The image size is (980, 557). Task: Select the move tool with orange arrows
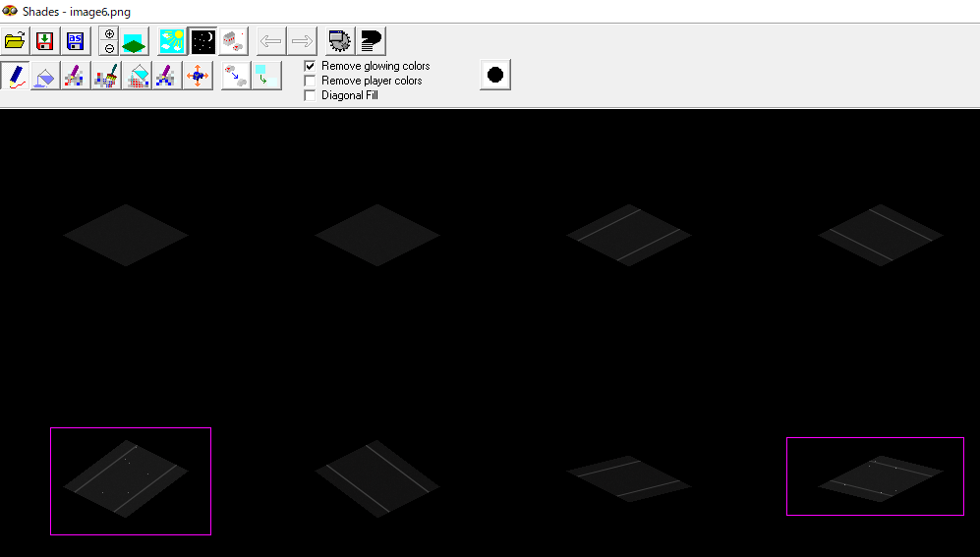tap(198, 76)
